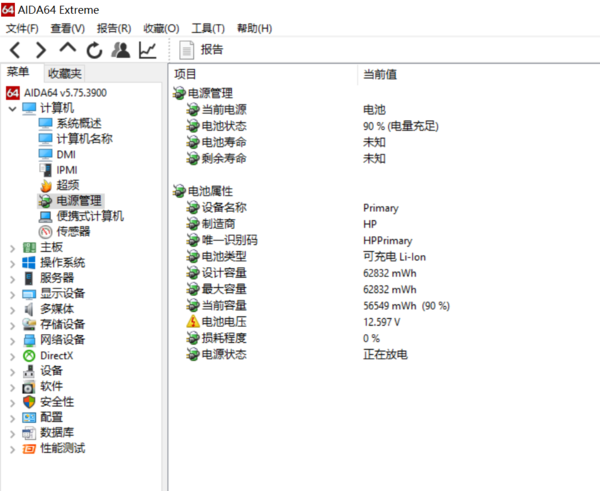Select AIDA64 v5.75.3900 root node

click(65, 93)
